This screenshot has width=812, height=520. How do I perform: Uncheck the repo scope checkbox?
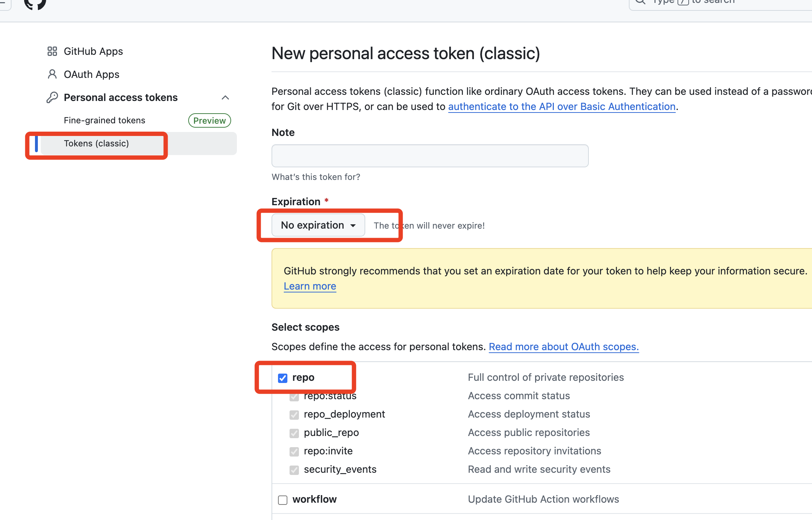(x=283, y=378)
